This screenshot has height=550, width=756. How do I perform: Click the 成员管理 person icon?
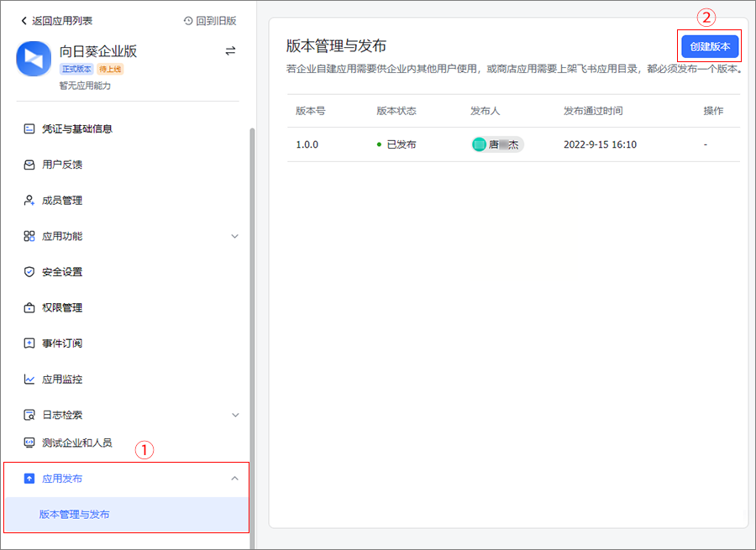tap(29, 201)
